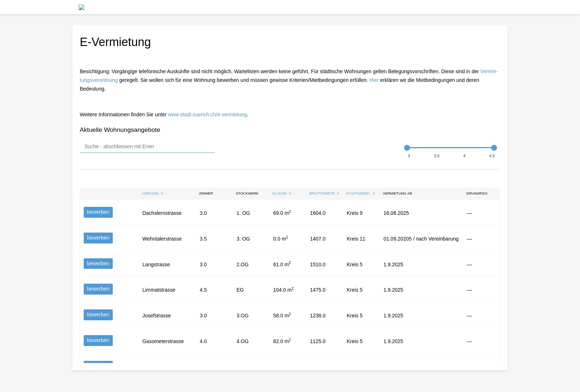
Task: Click area value '0.0 m²'
Action: coord(281,238)
